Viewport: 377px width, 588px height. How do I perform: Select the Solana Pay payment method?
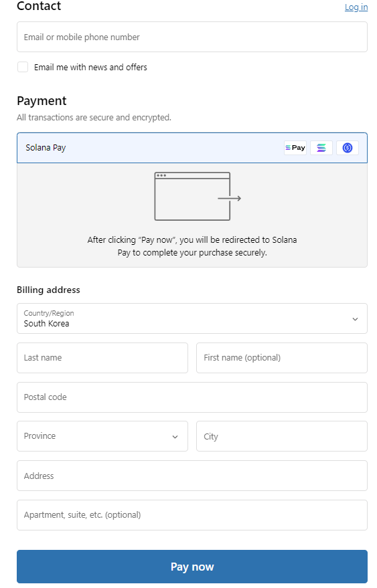click(192, 148)
